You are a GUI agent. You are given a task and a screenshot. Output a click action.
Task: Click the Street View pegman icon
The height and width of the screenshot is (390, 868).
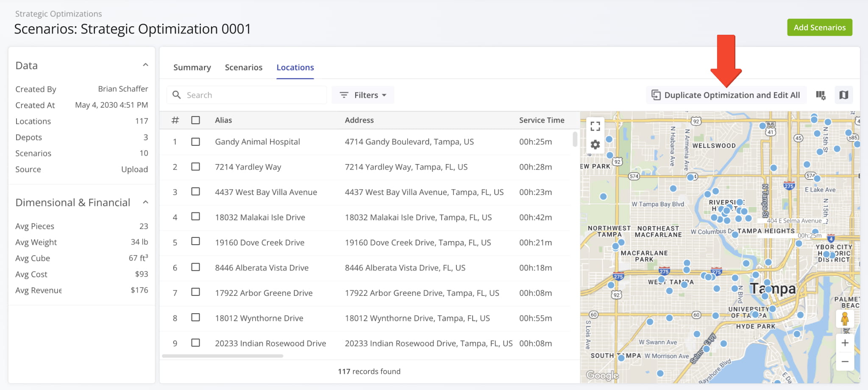pos(844,319)
